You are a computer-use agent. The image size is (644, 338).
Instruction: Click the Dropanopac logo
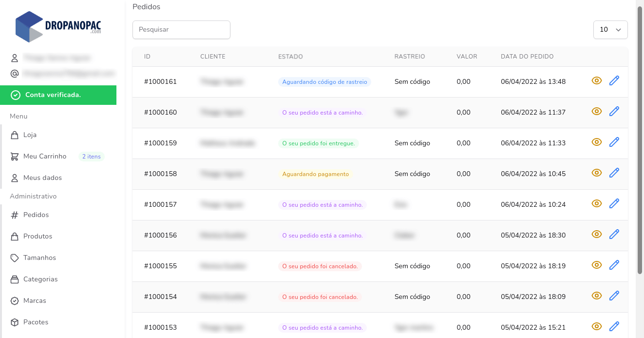pyautogui.click(x=58, y=26)
